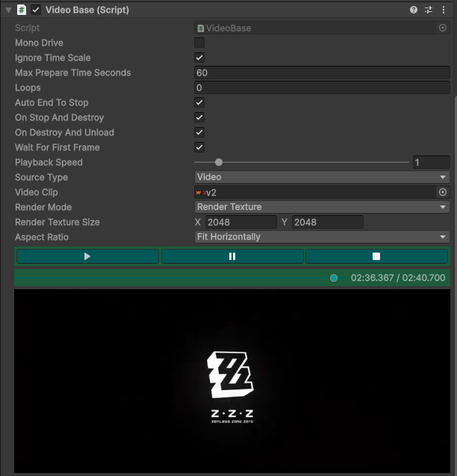Viewport: 457px width, 476px height.
Task: Click the Render Mode label
Action: point(43,207)
